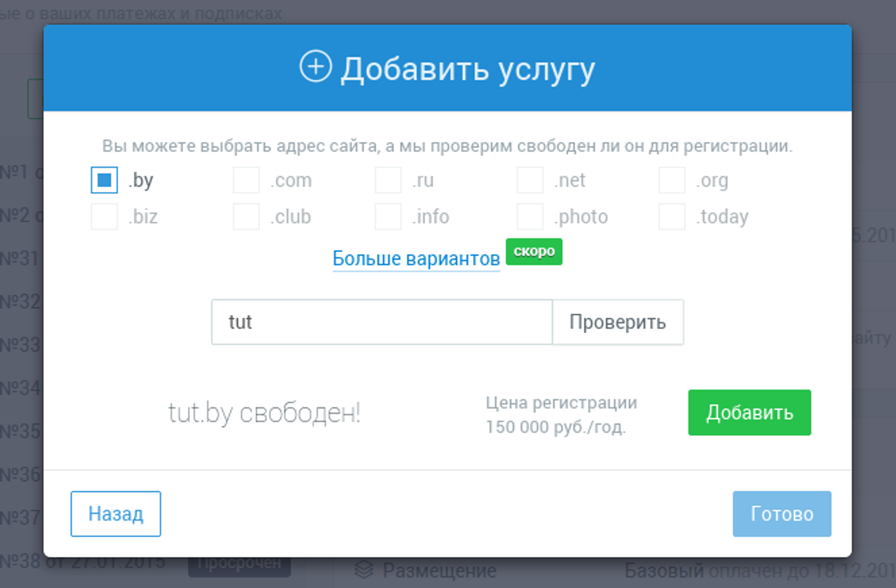Click the 150 000 руб./год. price text

[556, 427]
